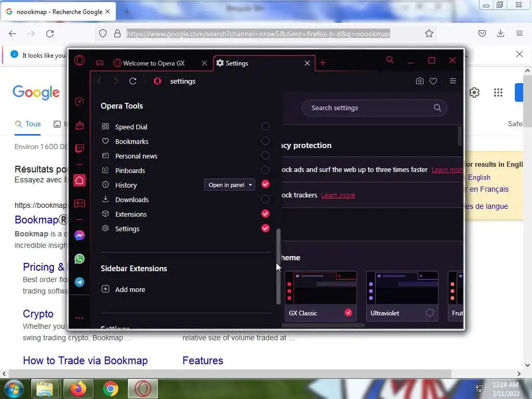
Task: Open Easy Setup sliders icon
Action: (453, 81)
